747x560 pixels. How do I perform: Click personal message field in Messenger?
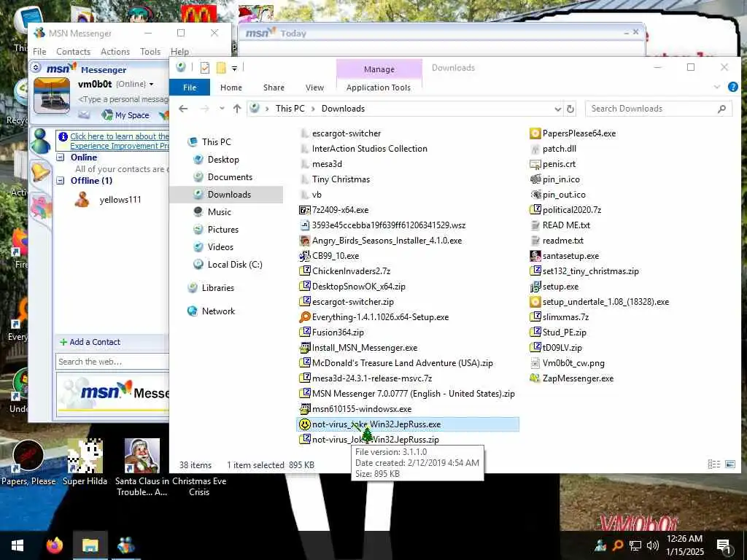point(123,99)
